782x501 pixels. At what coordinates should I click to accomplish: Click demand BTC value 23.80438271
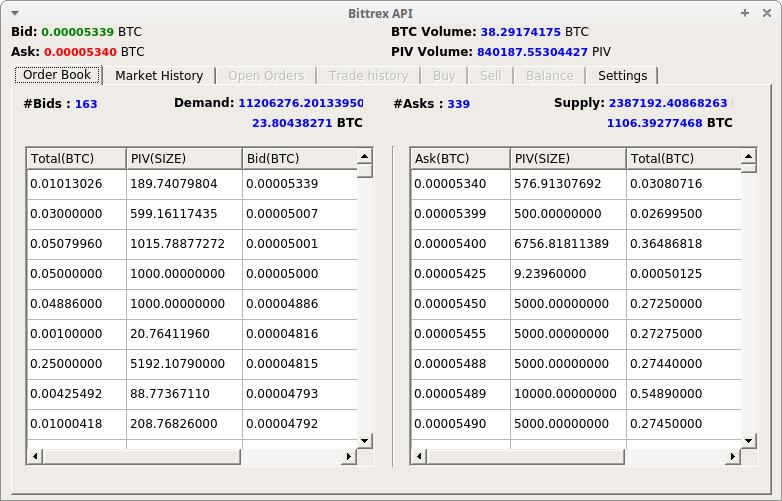click(x=292, y=123)
